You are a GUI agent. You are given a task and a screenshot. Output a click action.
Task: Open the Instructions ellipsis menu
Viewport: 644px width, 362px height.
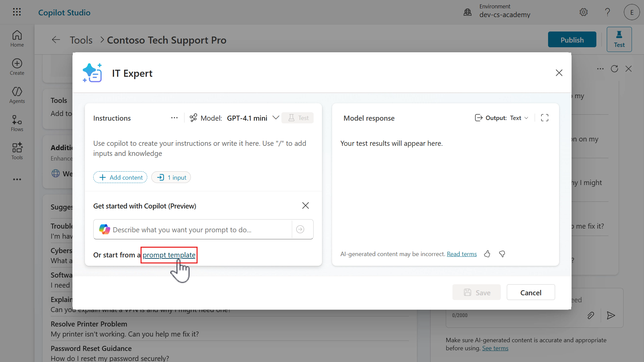coord(174,118)
